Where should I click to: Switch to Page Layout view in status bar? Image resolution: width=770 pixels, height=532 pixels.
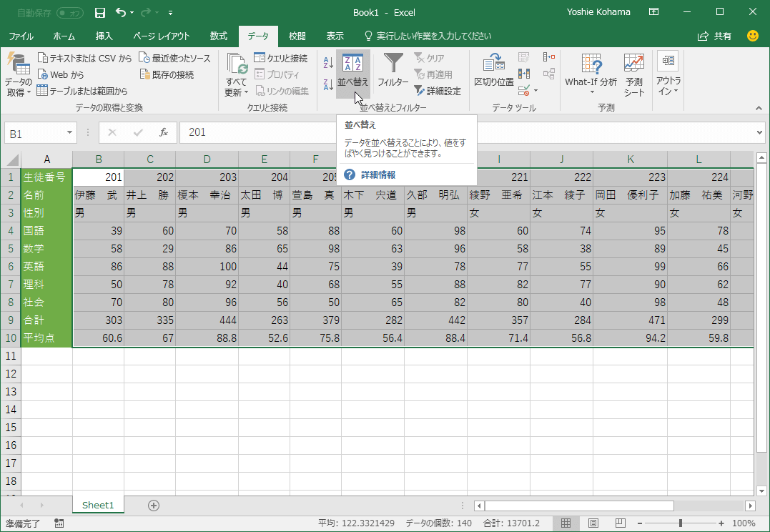click(x=593, y=523)
